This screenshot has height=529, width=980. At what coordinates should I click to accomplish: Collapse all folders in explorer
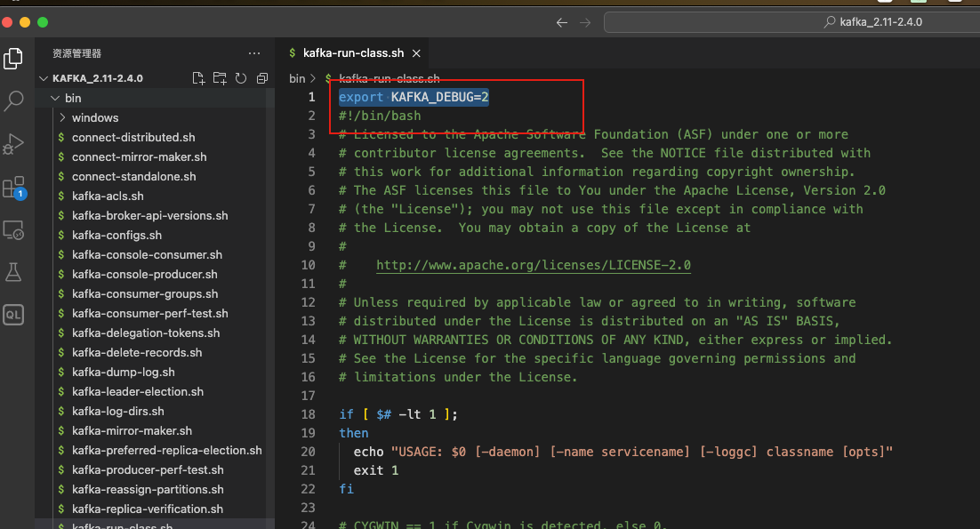click(x=262, y=78)
